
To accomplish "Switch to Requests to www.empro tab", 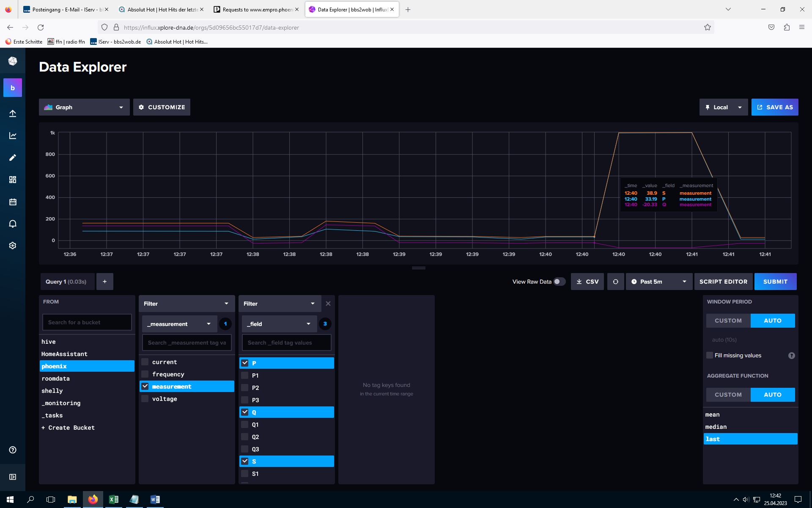I will tap(256, 9).
